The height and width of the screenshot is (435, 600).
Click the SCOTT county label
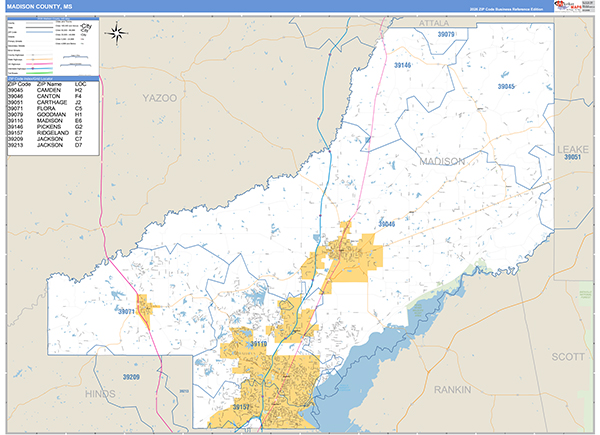[571, 356]
